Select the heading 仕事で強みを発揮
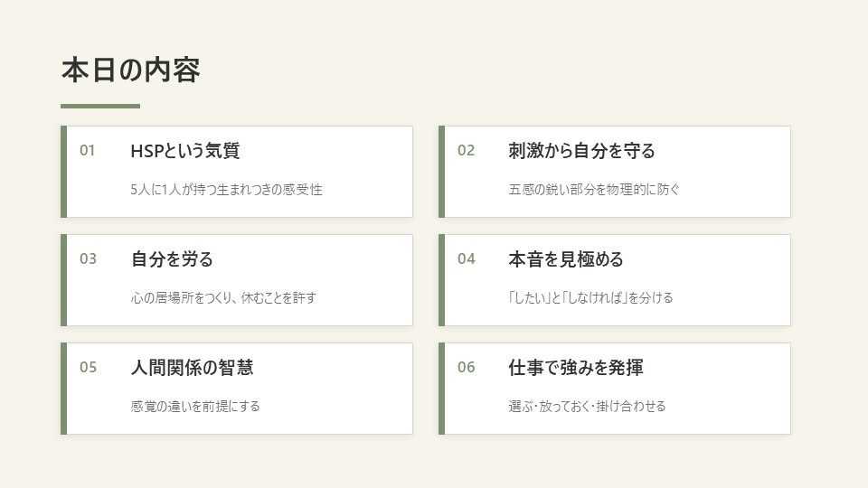This screenshot has height=488, width=868. [576, 368]
